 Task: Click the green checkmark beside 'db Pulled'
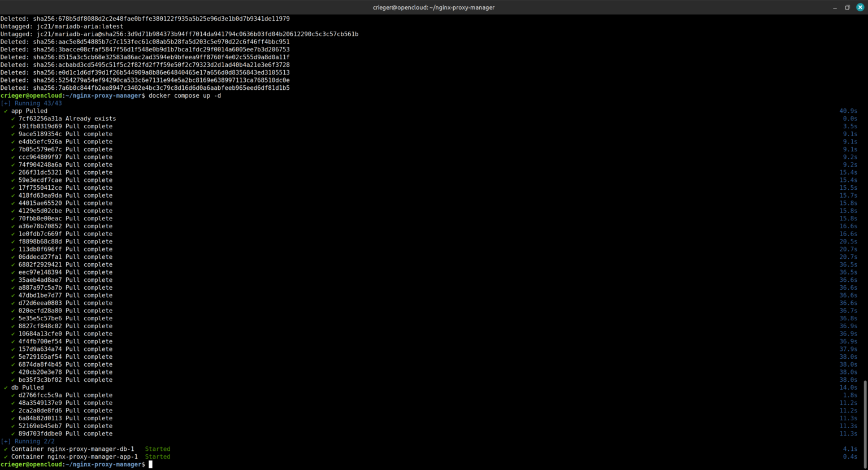[x=6, y=388]
